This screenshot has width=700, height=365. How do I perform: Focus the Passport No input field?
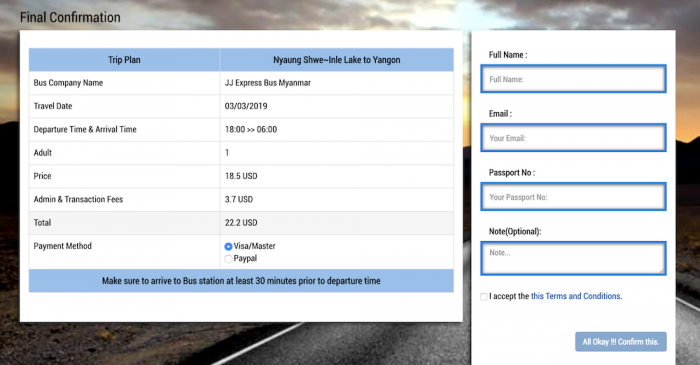574,197
